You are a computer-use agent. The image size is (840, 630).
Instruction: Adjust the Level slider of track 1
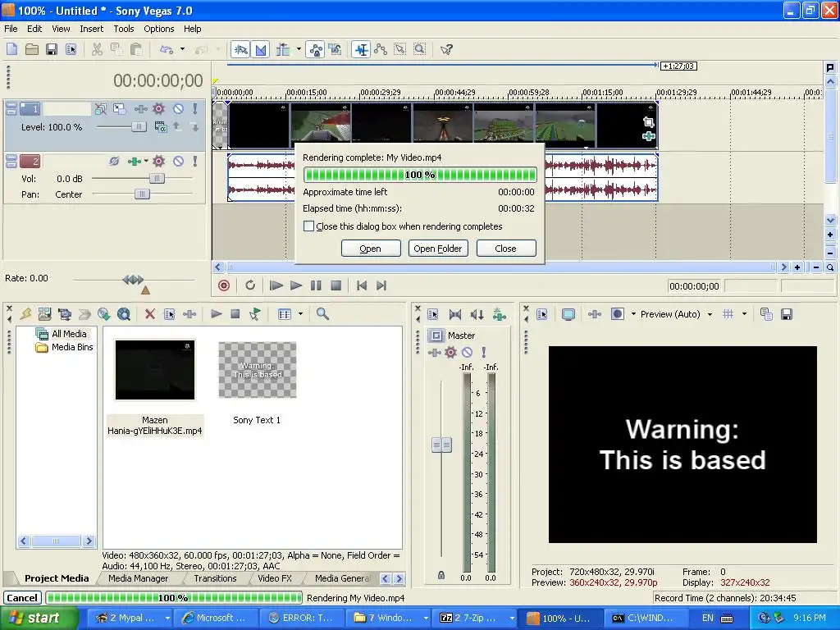click(138, 127)
